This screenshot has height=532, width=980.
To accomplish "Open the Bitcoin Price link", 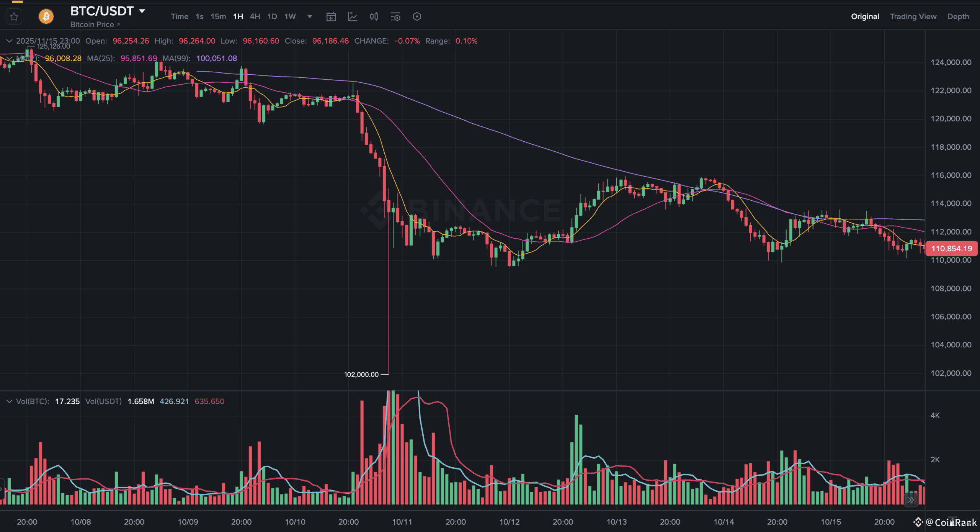I will 95,25.
